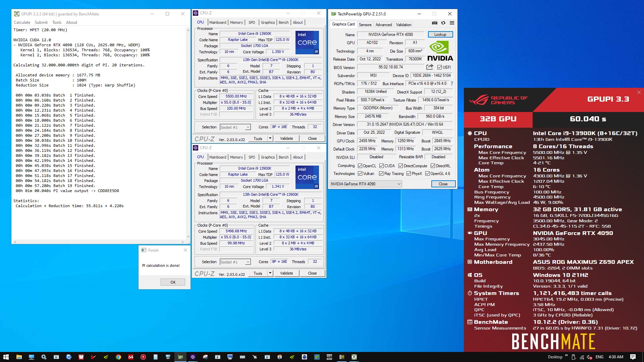This screenshot has height=362, width=644.
Task: Click the ENG language indicator in the tray
Action: tap(599, 357)
